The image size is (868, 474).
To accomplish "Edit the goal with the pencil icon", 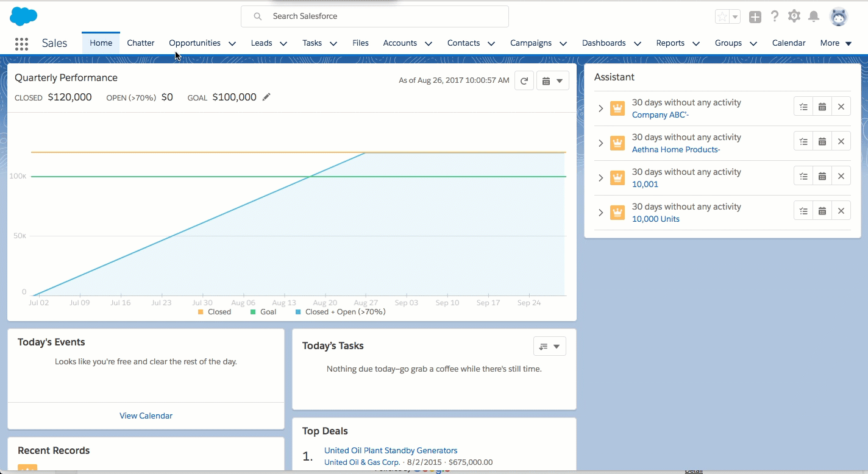I will pyautogui.click(x=266, y=97).
